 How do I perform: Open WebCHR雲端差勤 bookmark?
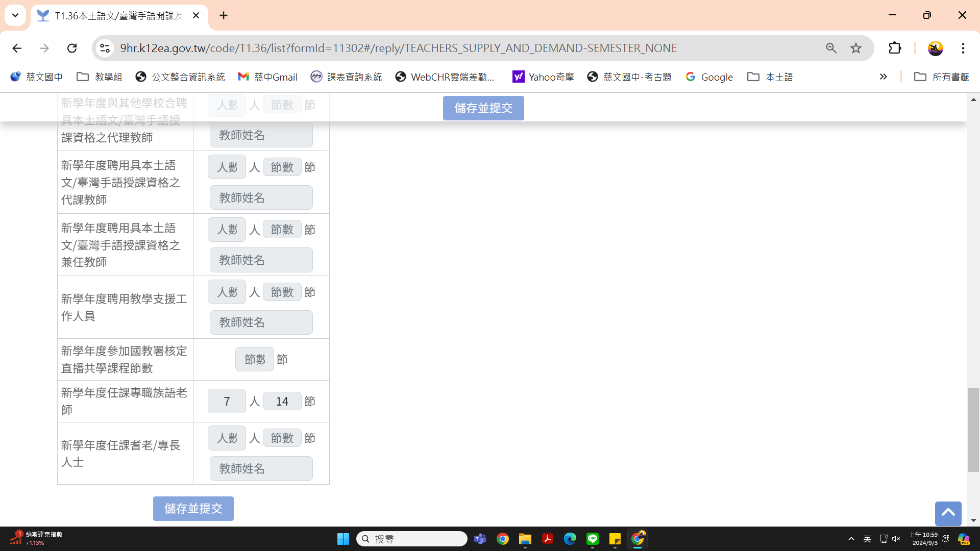tap(446, 77)
